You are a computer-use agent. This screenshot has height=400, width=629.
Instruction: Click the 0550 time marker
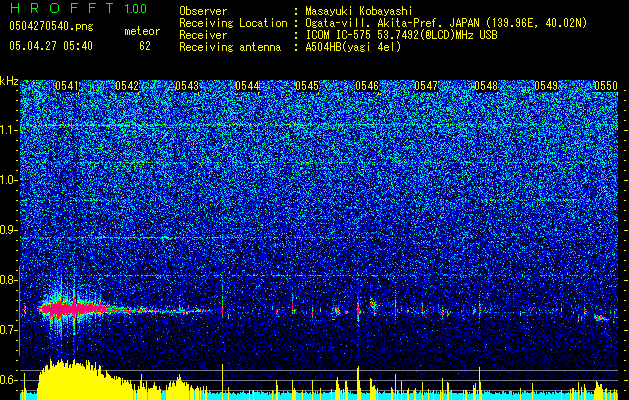click(606, 86)
